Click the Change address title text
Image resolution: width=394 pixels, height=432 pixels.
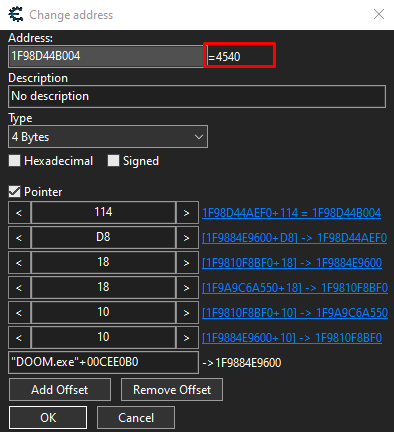tap(71, 15)
